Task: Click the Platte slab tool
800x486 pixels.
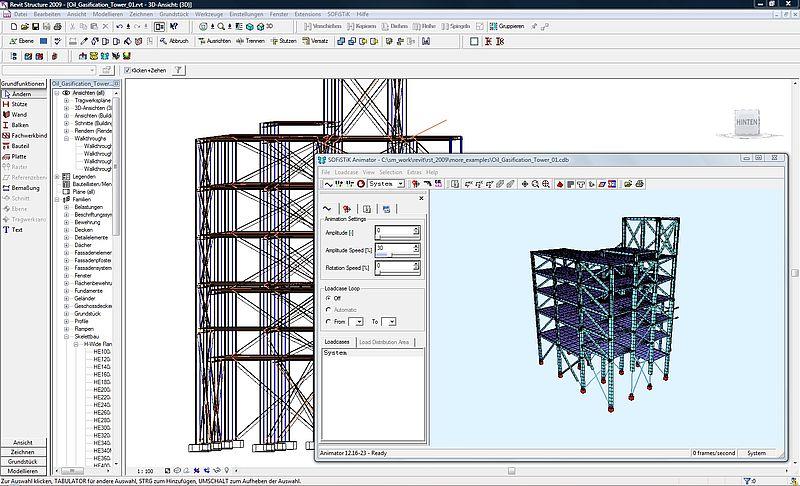Action: 20,156
